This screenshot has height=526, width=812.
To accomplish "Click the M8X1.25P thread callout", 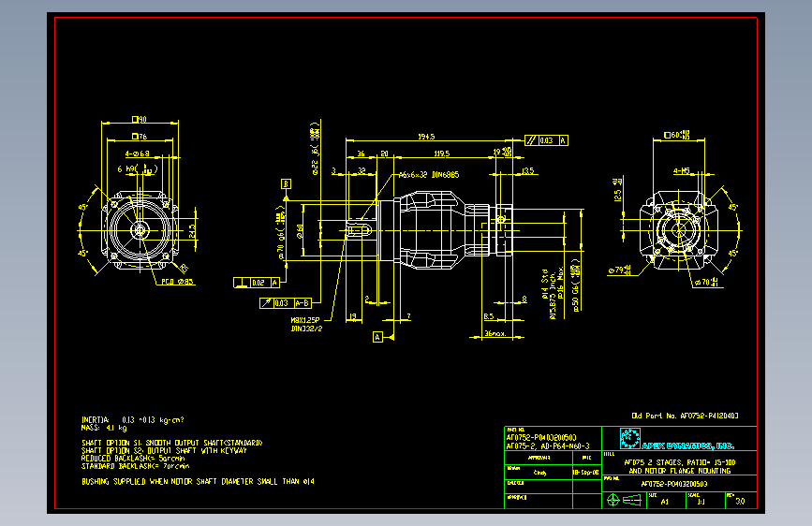I will tap(305, 320).
